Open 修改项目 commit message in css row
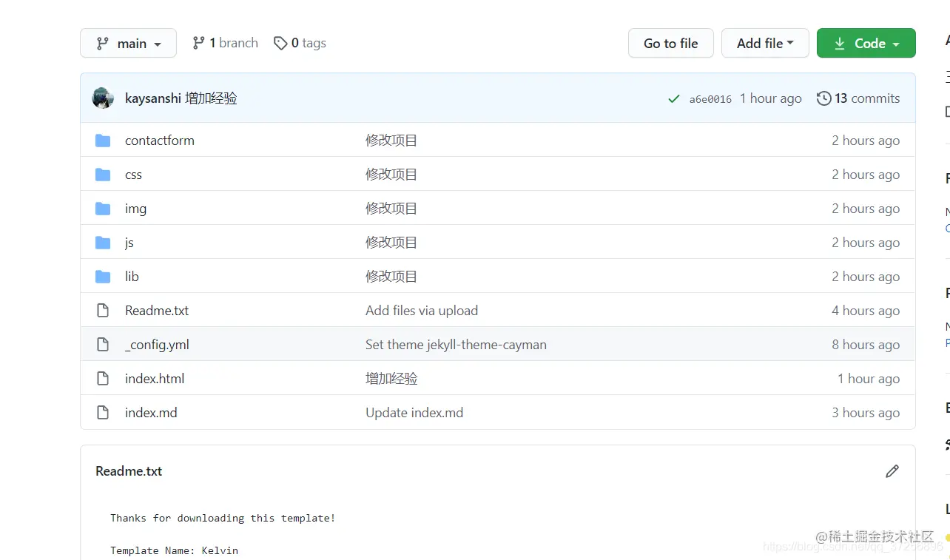 pos(391,175)
